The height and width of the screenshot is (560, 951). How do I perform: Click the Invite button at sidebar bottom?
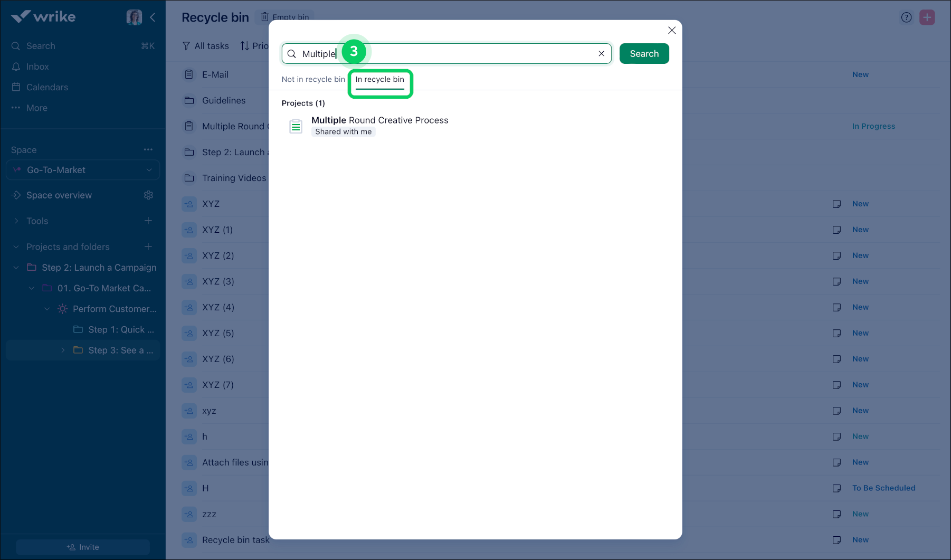[x=82, y=547]
